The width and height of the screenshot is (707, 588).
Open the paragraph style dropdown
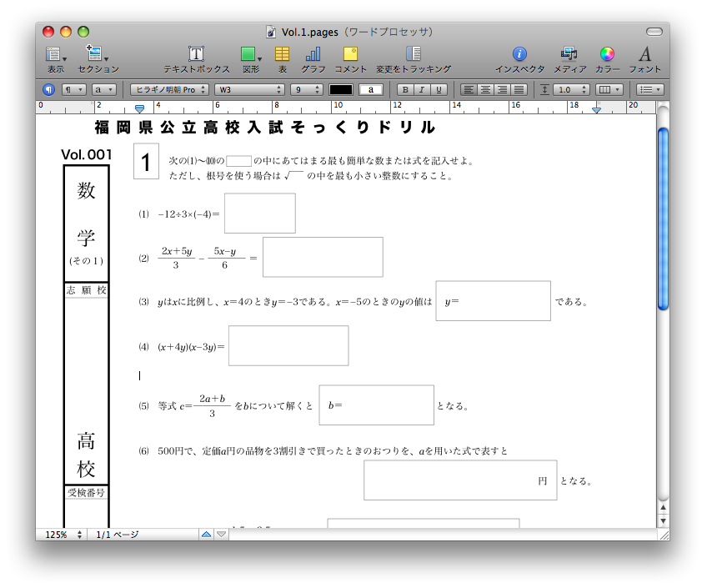[73, 90]
